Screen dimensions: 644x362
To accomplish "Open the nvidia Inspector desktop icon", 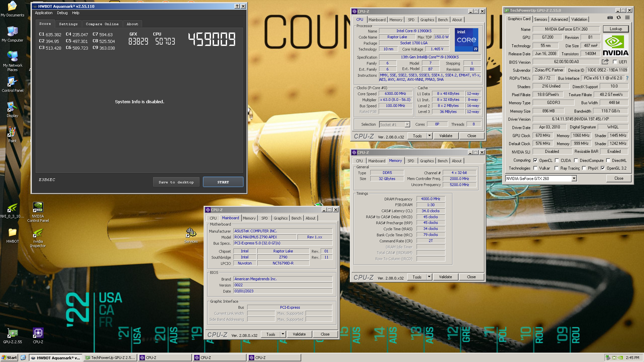I will click(x=38, y=237).
